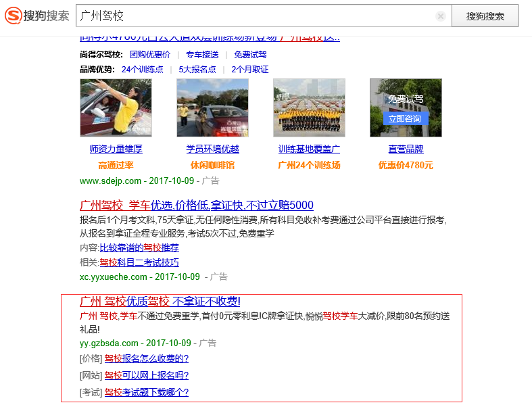Image resolution: width=532 pixels, height=407 pixels.
Task: Open the 驾校科目二考试技巧 link
Action: (139, 262)
